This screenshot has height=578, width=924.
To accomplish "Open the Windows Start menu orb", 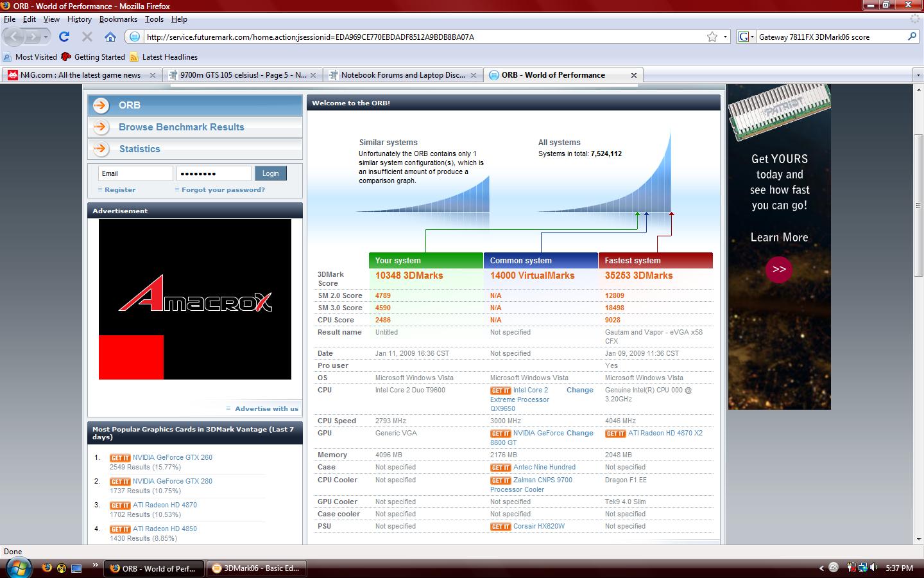I will pyautogui.click(x=18, y=567).
